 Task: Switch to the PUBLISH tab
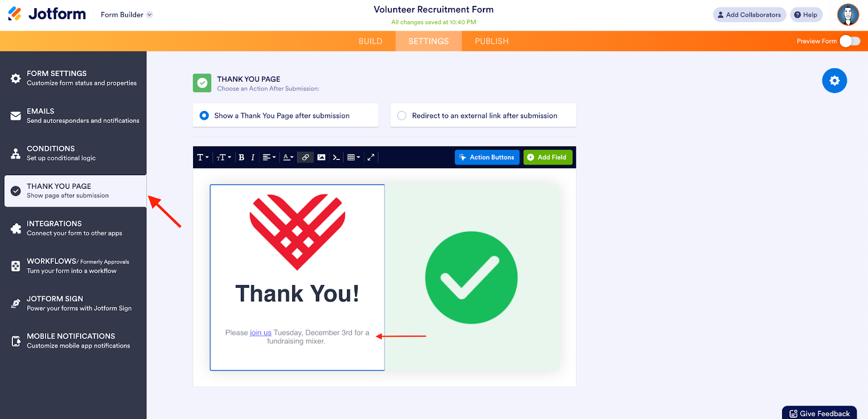(492, 41)
